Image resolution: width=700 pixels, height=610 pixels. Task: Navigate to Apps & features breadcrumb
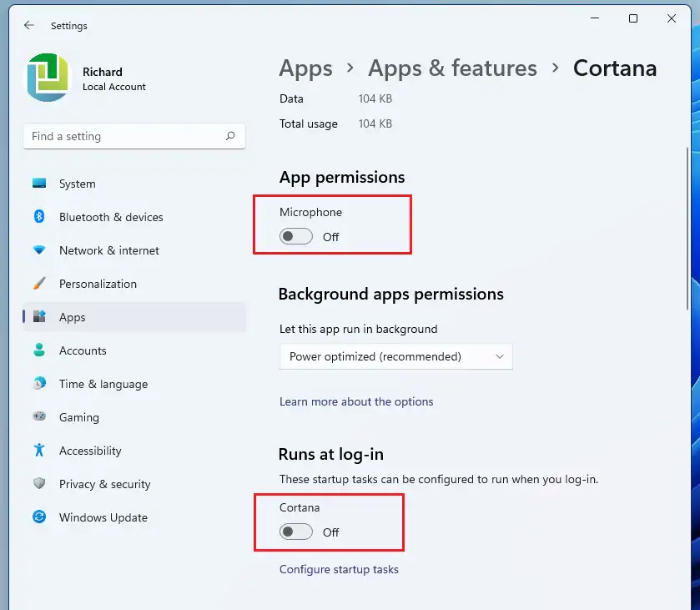[452, 68]
